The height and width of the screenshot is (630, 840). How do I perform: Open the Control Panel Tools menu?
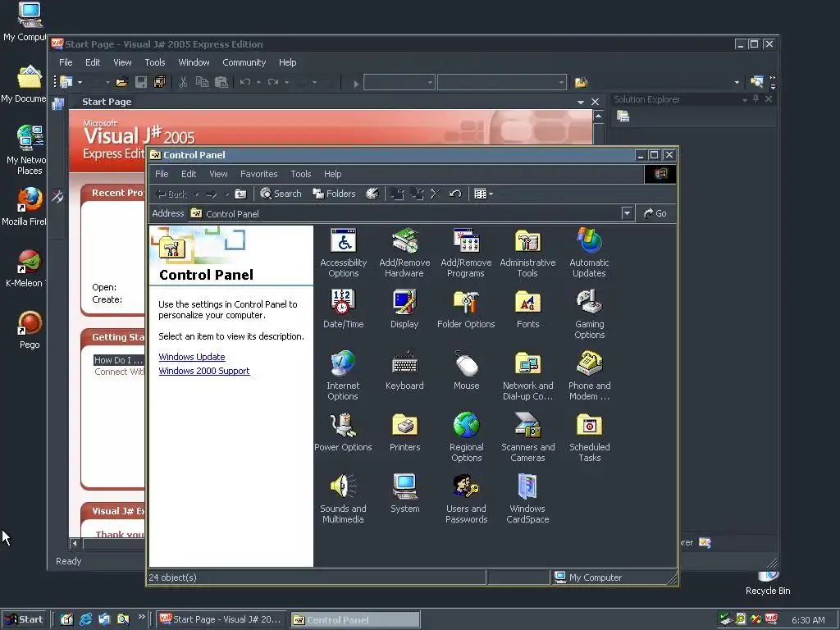[x=300, y=174]
